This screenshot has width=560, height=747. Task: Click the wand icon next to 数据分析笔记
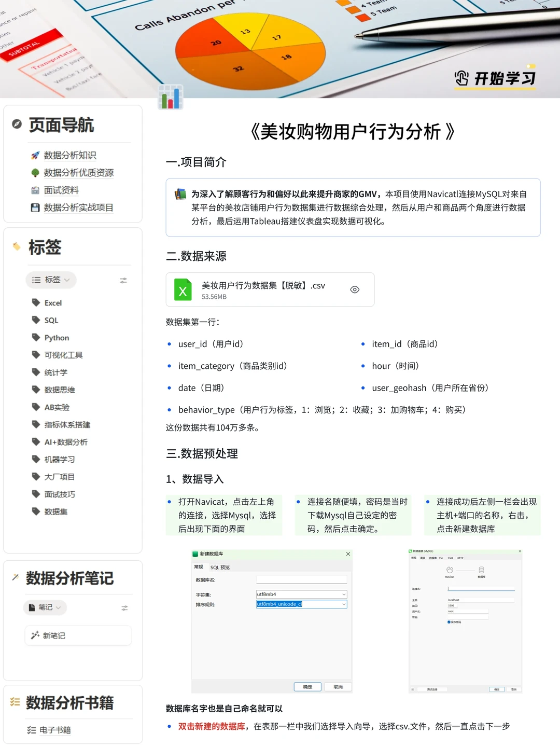click(16, 577)
